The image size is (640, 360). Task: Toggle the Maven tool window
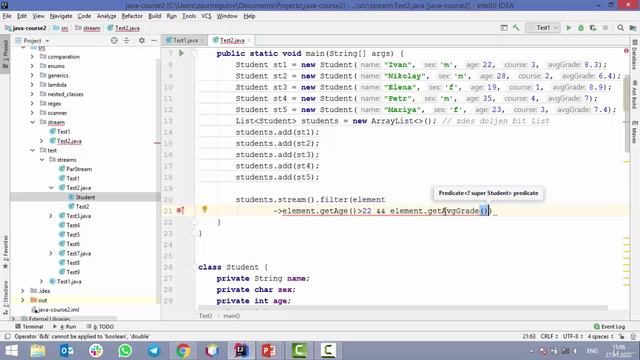[635, 131]
